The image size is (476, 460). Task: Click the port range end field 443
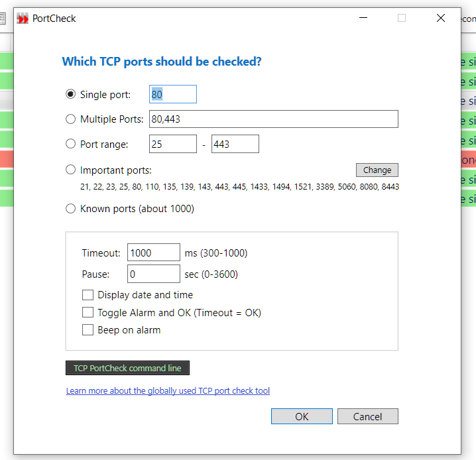[x=235, y=144]
